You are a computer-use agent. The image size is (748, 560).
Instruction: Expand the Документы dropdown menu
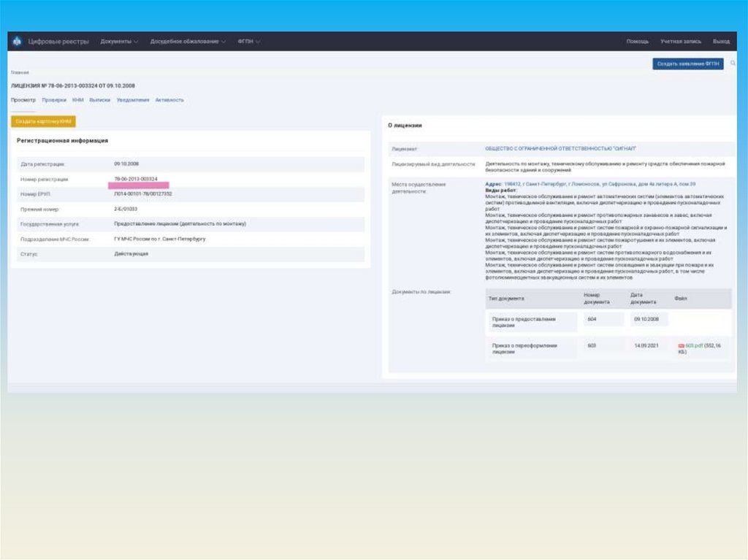(x=119, y=42)
